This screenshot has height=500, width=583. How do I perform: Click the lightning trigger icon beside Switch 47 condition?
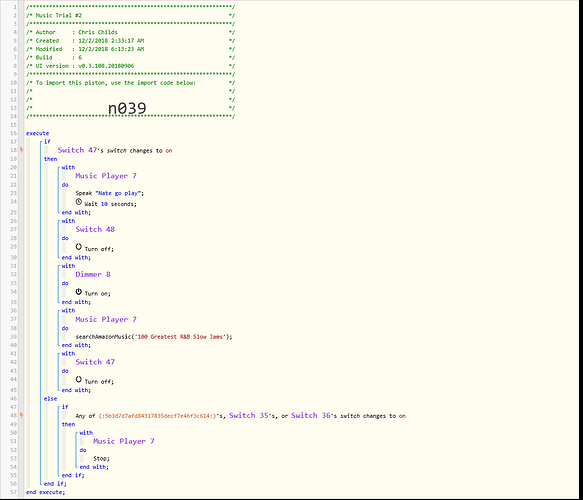(22, 150)
